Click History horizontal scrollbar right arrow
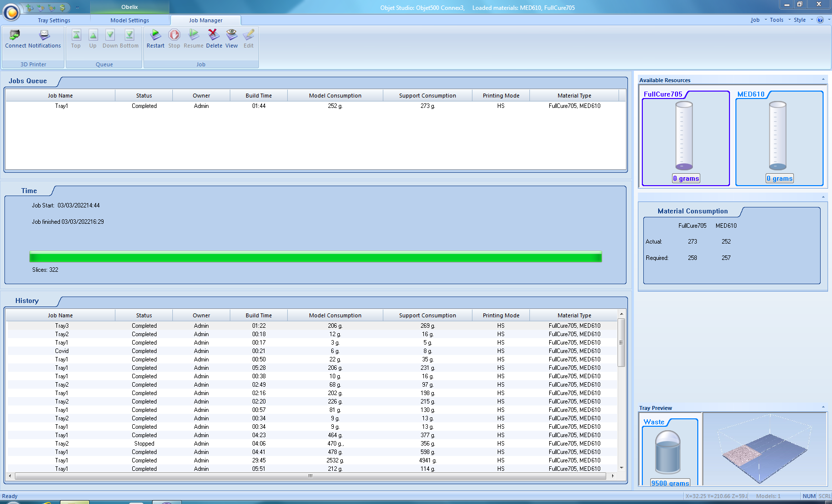The height and width of the screenshot is (504, 832). click(x=613, y=476)
